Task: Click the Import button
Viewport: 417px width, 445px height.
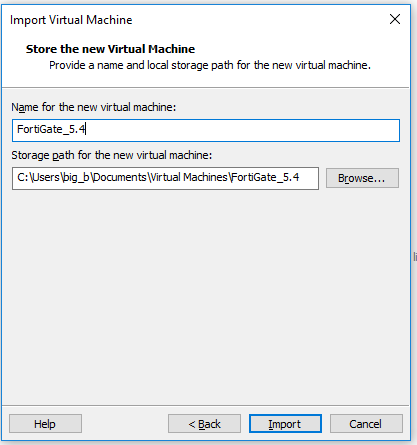Action: [285, 424]
